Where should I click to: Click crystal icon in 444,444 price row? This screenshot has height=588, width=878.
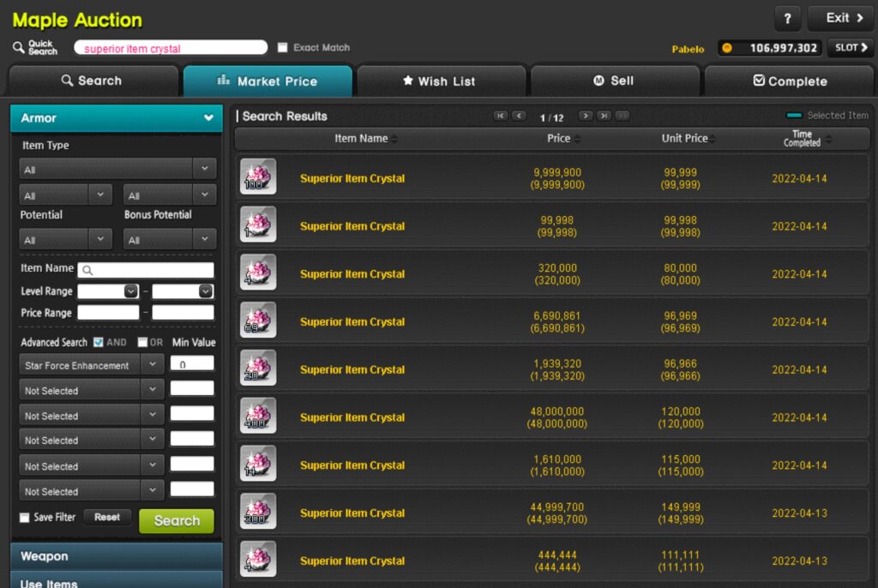point(258,560)
